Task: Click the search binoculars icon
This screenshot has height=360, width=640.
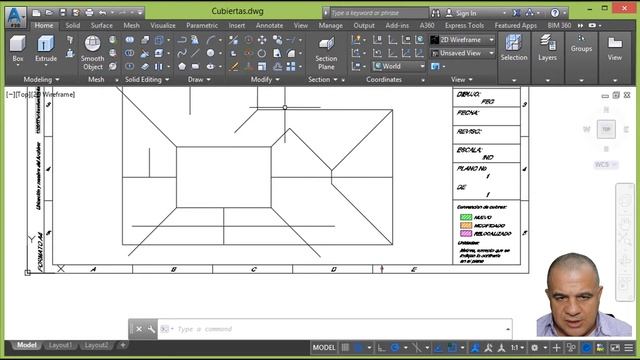Action: [x=436, y=13]
